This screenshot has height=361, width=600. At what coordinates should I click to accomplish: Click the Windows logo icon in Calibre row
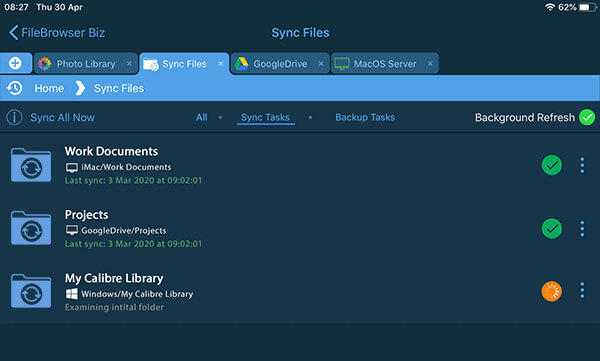pyautogui.click(x=72, y=294)
